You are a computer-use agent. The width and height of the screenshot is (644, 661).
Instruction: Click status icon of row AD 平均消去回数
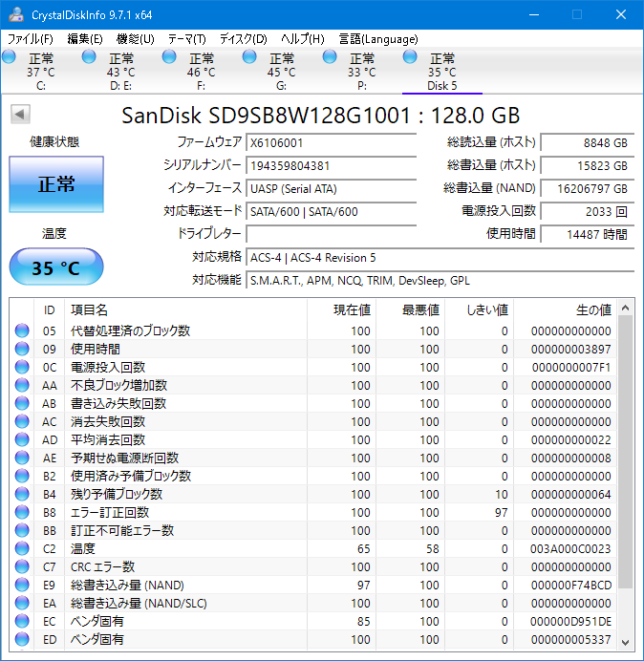tap(22, 439)
